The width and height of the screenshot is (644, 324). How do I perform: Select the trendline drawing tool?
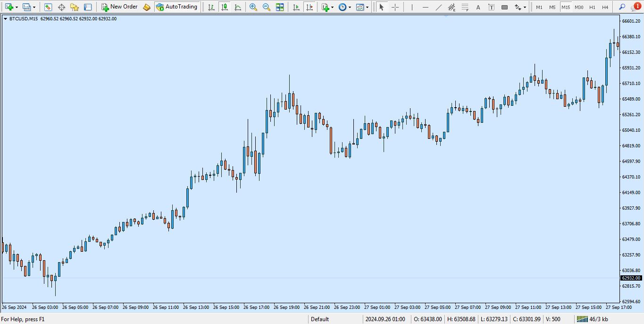[x=439, y=7]
